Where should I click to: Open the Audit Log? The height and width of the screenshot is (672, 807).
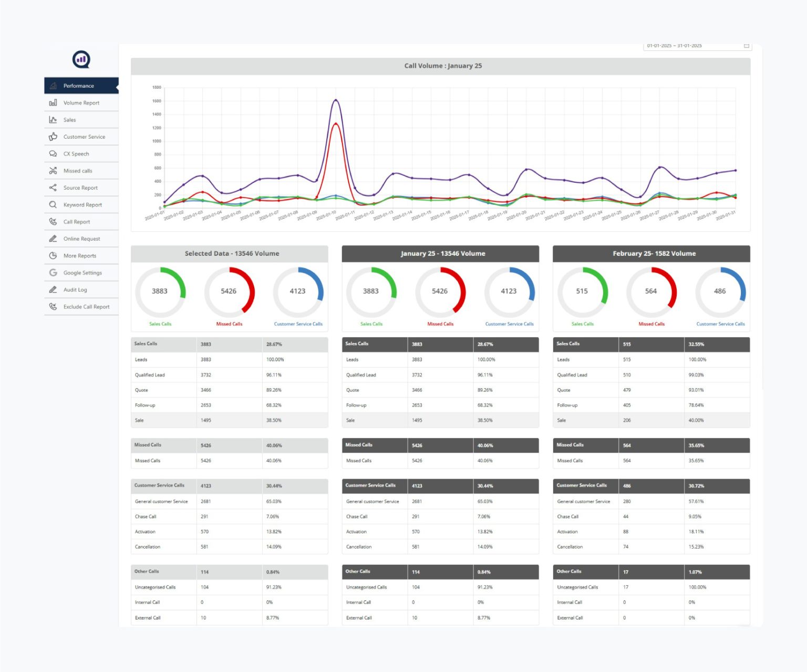tap(75, 290)
